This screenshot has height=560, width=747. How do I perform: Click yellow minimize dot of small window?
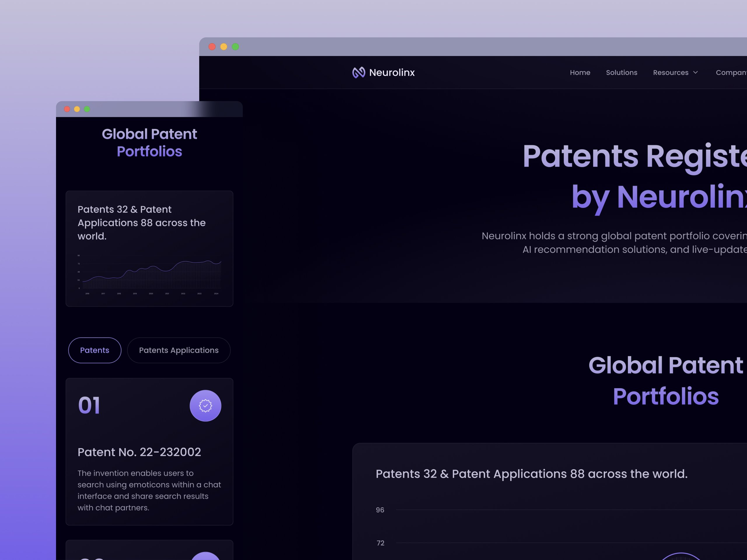(77, 109)
